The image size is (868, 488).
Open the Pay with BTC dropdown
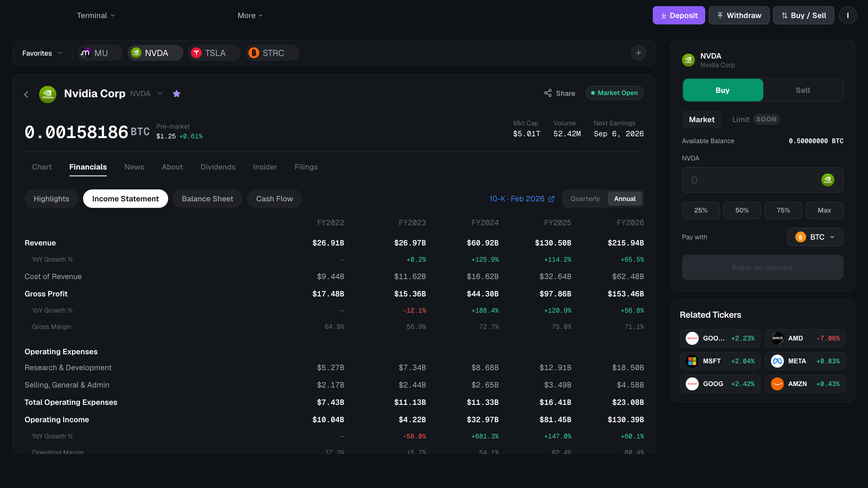point(815,237)
